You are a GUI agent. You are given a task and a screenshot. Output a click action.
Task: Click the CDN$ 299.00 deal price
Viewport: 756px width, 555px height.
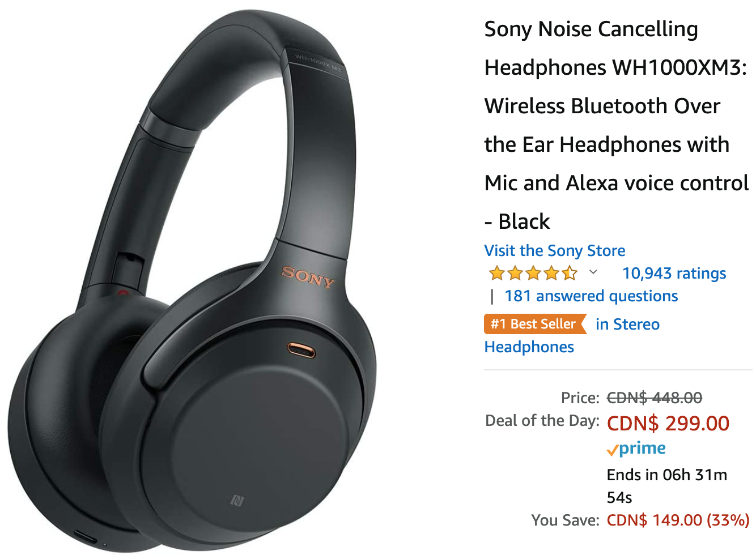tap(668, 423)
